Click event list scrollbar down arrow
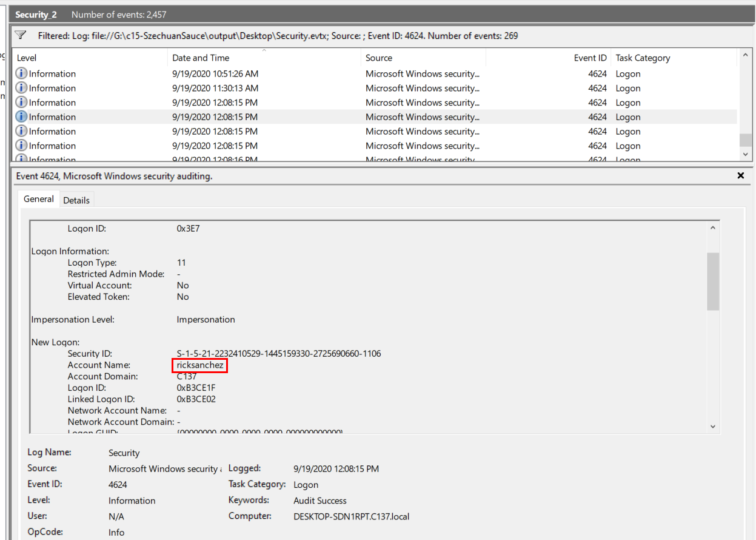 point(745,155)
